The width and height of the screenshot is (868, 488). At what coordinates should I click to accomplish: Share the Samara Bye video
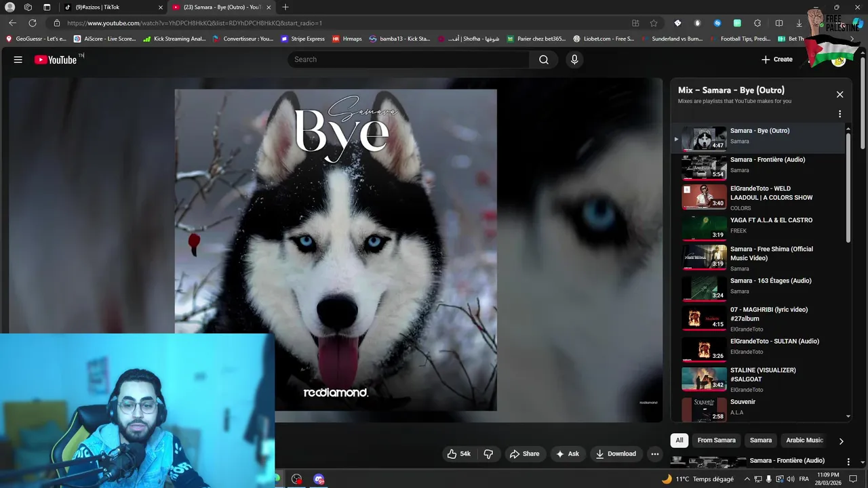point(524,454)
